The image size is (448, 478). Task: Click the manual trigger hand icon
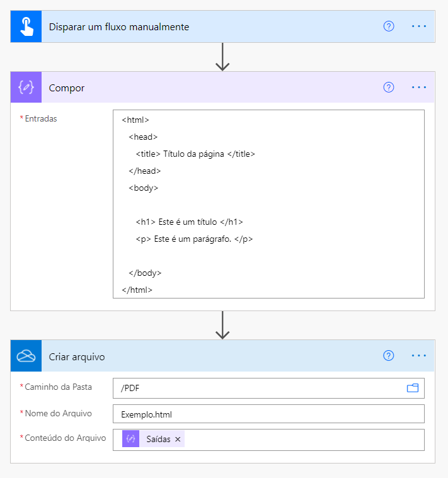[26, 27]
